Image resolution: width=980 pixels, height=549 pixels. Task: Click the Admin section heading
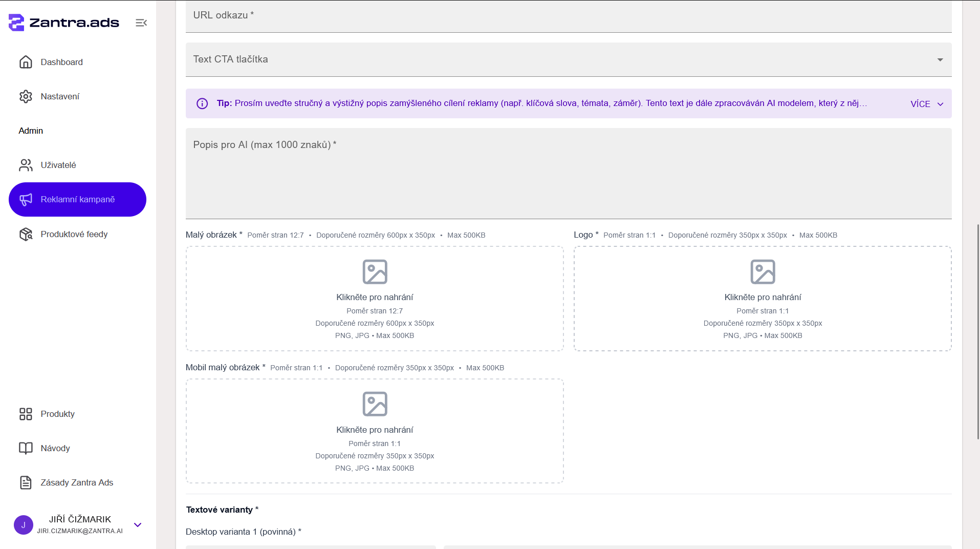coord(31,131)
